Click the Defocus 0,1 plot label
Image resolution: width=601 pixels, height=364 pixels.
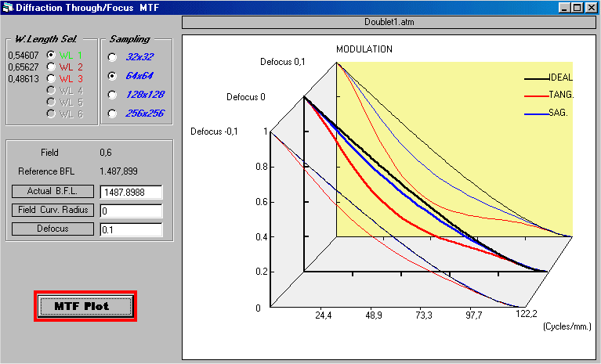coord(283,62)
